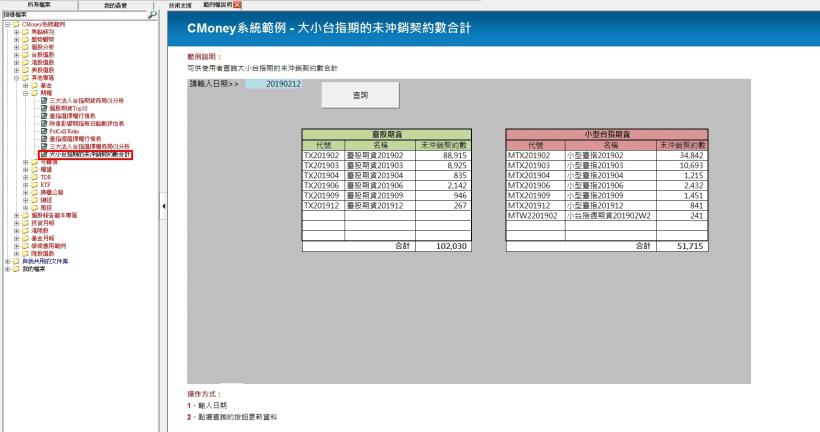
Task: Click the magnifier search icon in file panel
Action: (x=152, y=15)
